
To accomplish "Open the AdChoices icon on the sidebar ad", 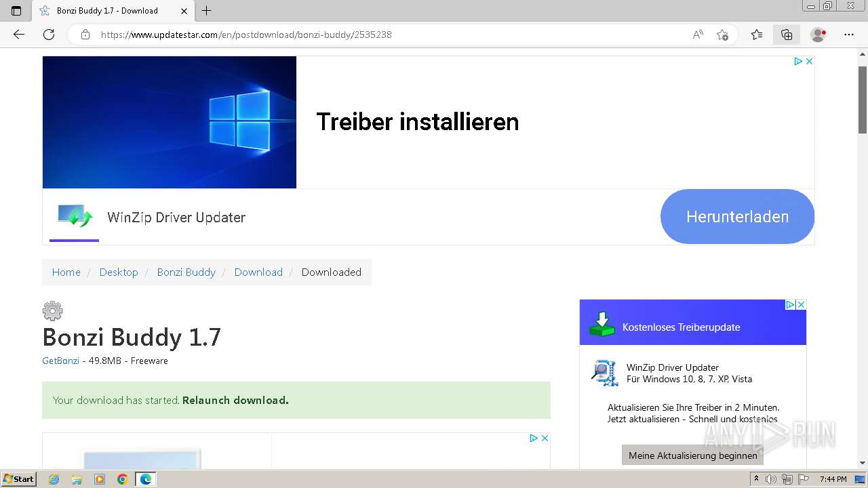I will pyautogui.click(x=790, y=305).
